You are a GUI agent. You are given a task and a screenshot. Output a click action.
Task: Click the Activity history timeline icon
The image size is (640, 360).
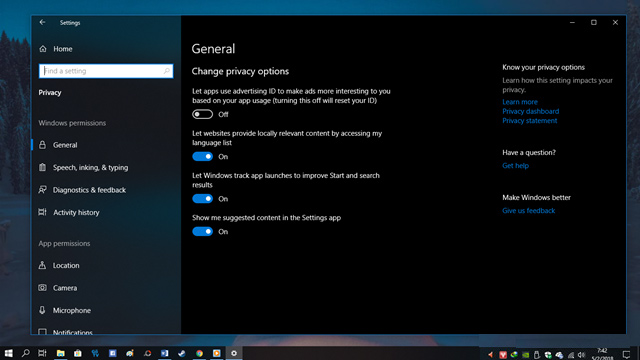42,212
